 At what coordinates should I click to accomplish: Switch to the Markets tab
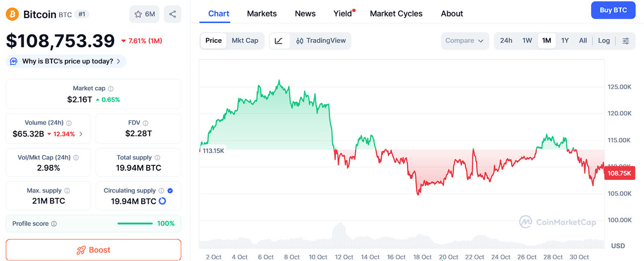point(262,13)
